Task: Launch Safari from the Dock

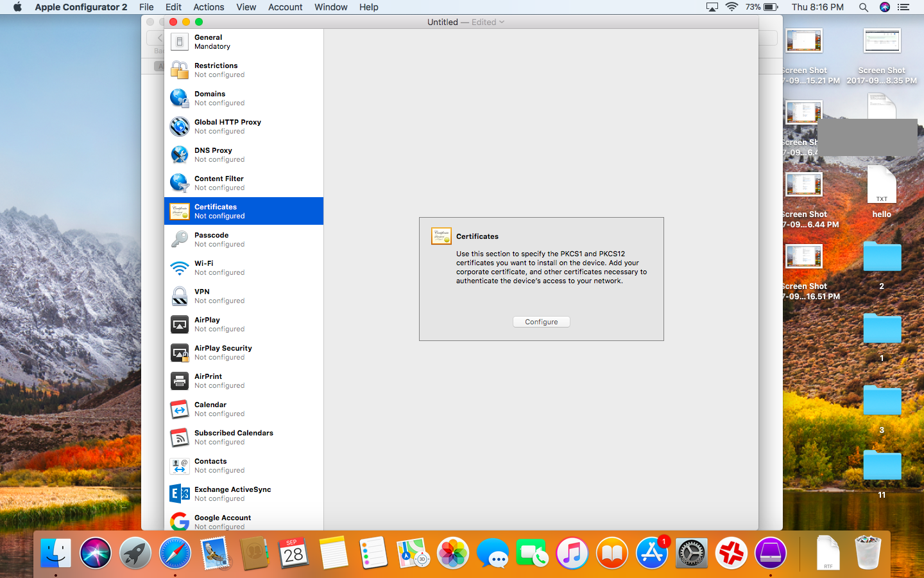Action: [175, 552]
